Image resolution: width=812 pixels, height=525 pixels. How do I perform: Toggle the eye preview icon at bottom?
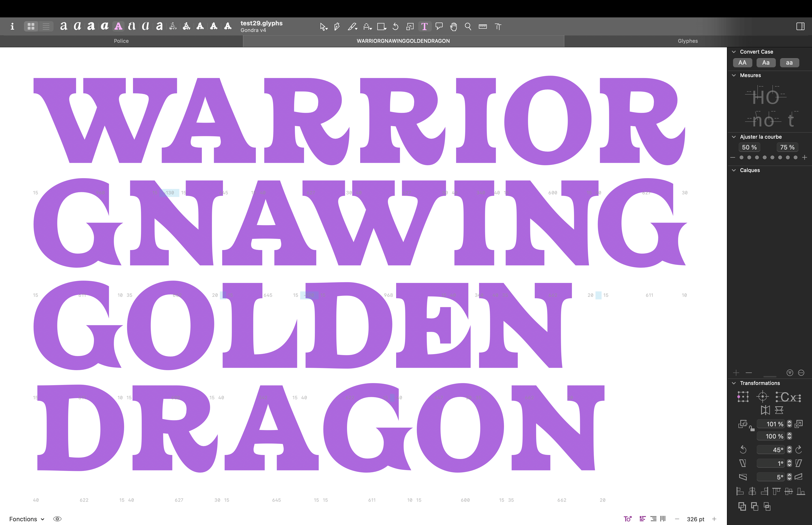pos(57,519)
